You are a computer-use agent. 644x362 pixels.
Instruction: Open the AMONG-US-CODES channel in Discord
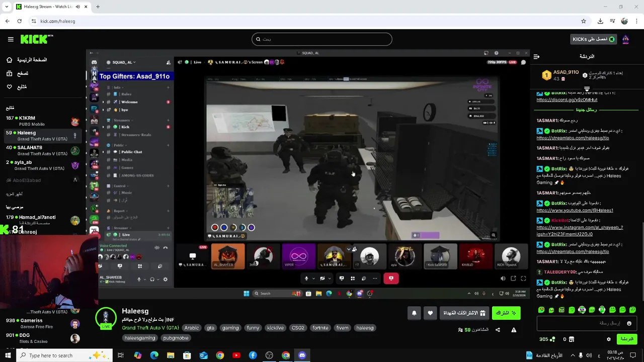coord(137,175)
